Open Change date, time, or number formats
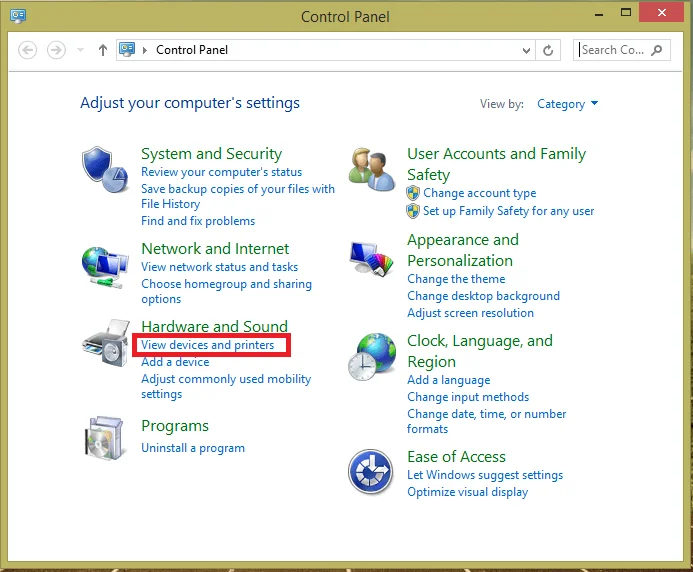Screen dimensions: 693x572 click(x=487, y=421)
